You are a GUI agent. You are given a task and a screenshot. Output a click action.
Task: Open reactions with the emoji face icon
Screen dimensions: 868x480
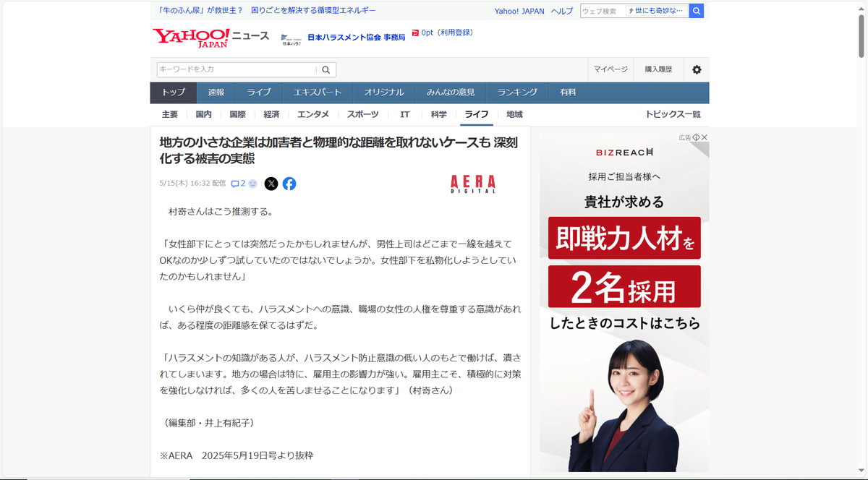252,184
